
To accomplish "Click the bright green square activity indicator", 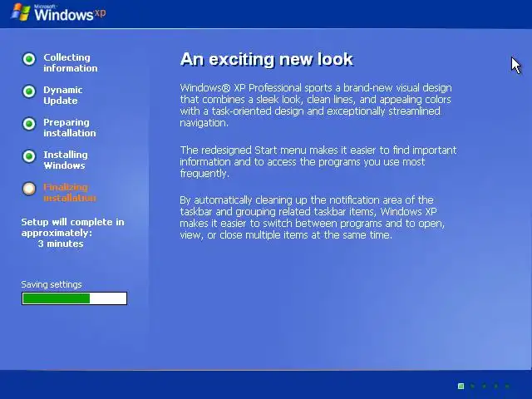I will [461, 386].
